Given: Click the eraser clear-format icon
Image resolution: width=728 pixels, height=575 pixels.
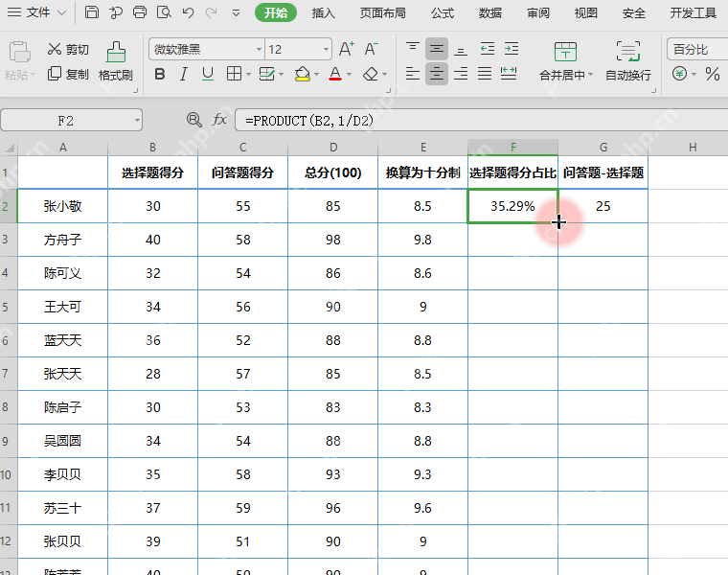Looking at the screenshot, I should [371, 74].
